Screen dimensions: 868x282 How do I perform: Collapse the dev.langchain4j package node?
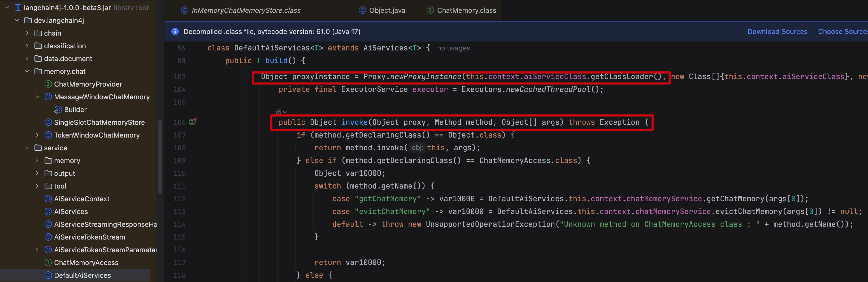click(x=17, y=20)
